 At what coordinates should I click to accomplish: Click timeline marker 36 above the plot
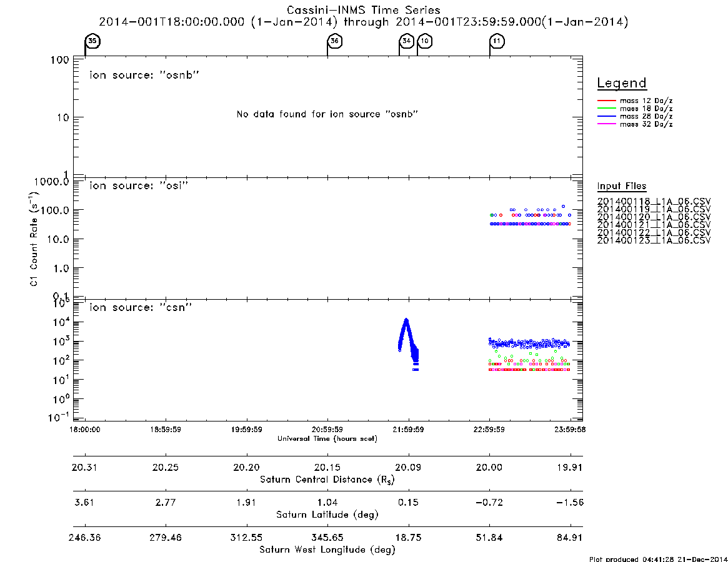click(x=335, y=41)
